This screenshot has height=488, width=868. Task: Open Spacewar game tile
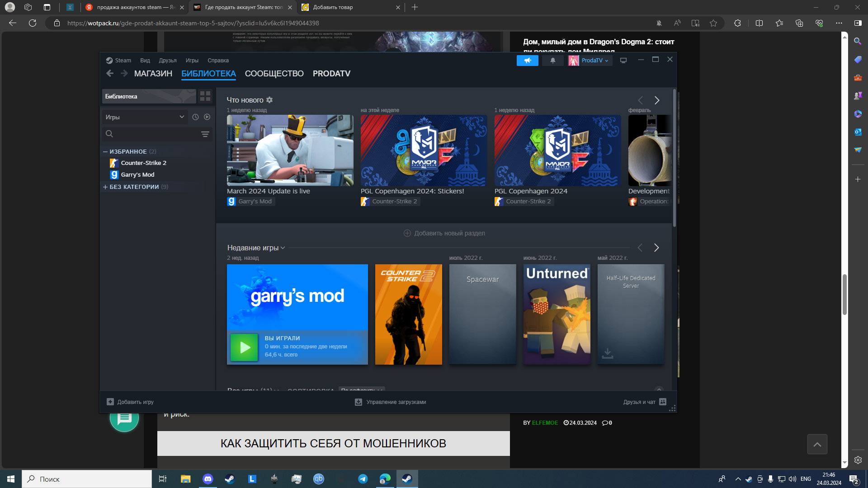[483, 314]
